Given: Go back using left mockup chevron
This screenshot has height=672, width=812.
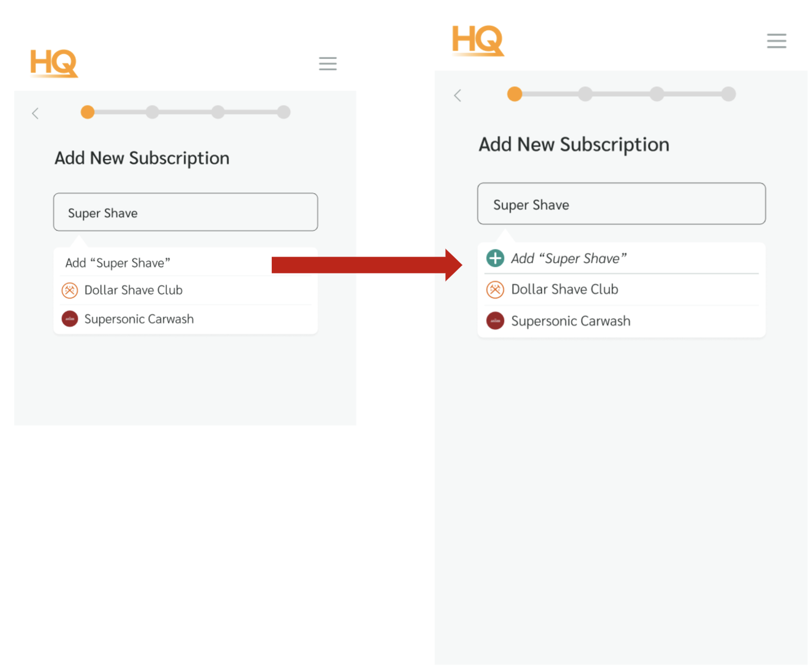Looking at the screenshot, I should click(x=35, y=113).
